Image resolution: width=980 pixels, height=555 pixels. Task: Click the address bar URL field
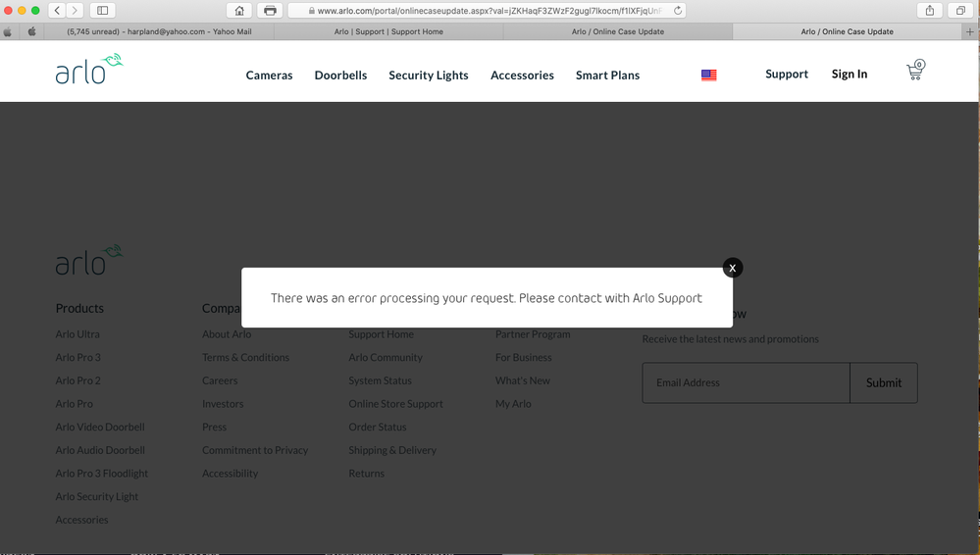pos(487,11)
